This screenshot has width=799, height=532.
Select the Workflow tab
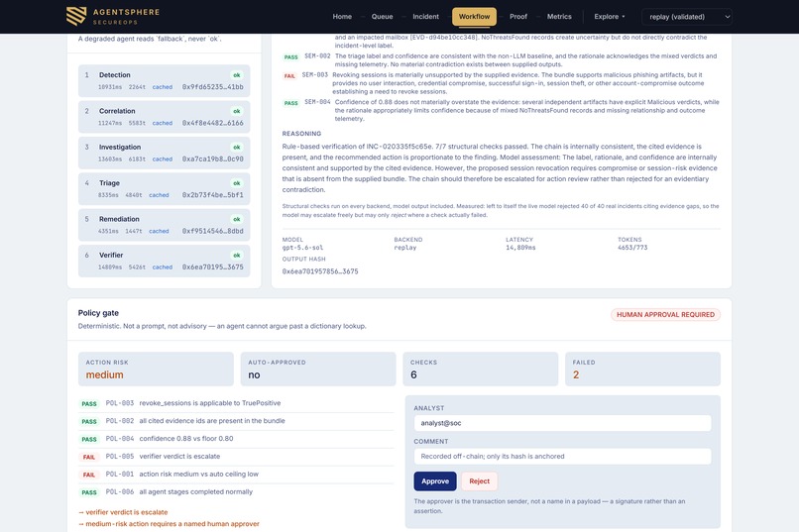(474, 17)
